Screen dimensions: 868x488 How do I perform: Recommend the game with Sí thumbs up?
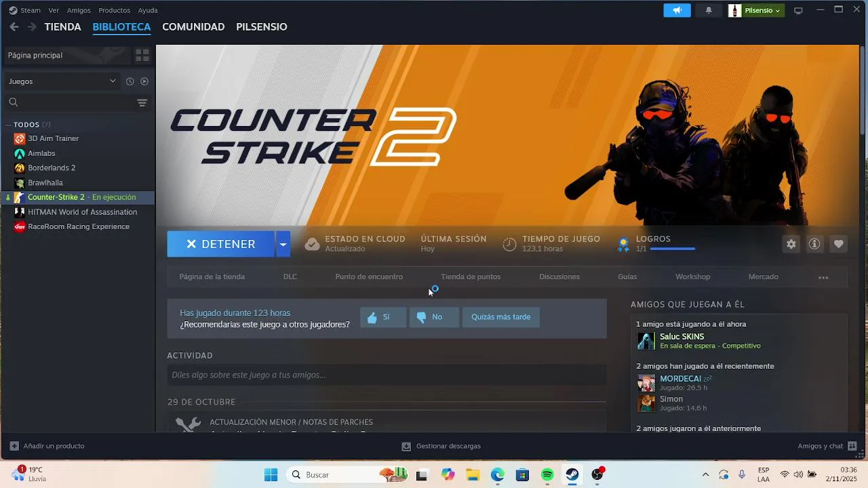click(383, 317)
